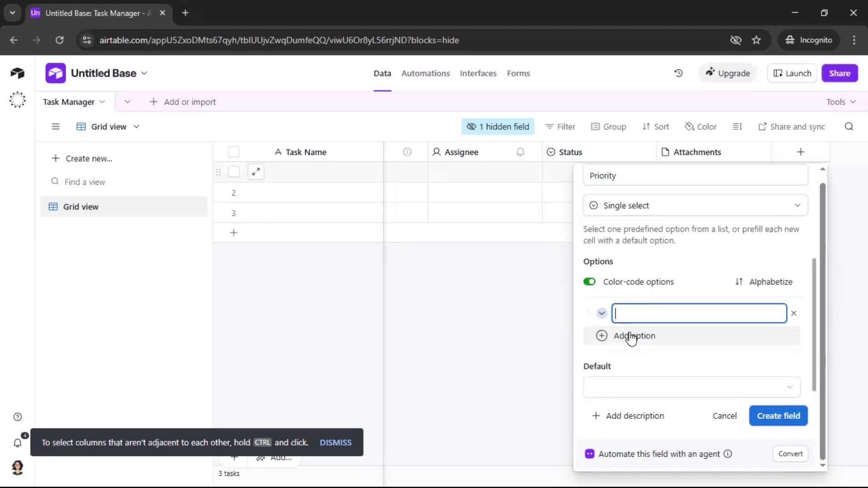Click Add description link
The width and height of the screenshot is (868, 488).
(x=628, y=416)
